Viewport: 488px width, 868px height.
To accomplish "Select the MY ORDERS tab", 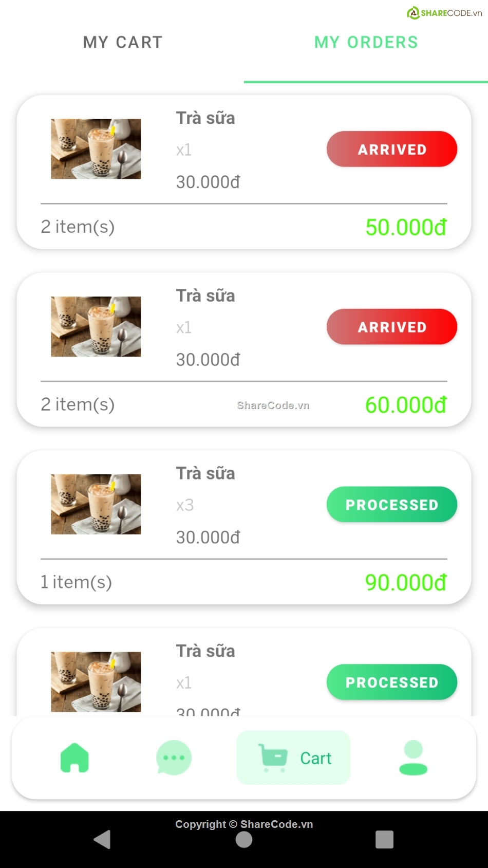I will [366, 42].
